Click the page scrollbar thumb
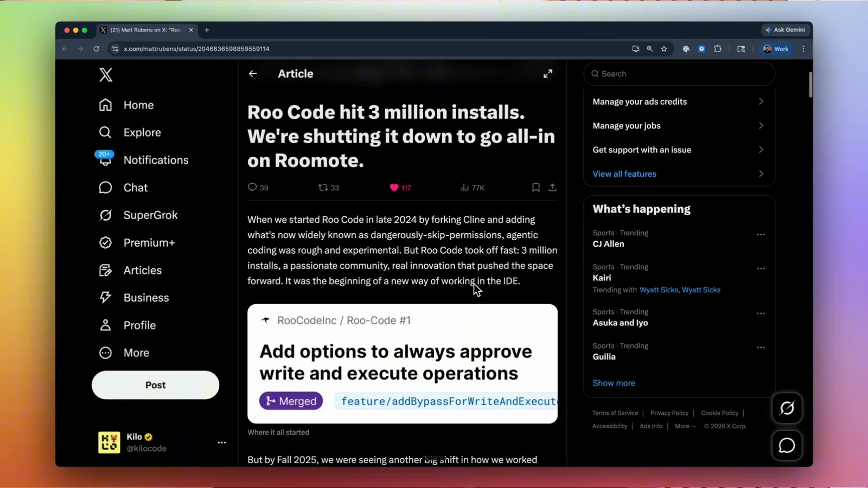Viewport: 868px width, 488px height. (x=810, y=85)
